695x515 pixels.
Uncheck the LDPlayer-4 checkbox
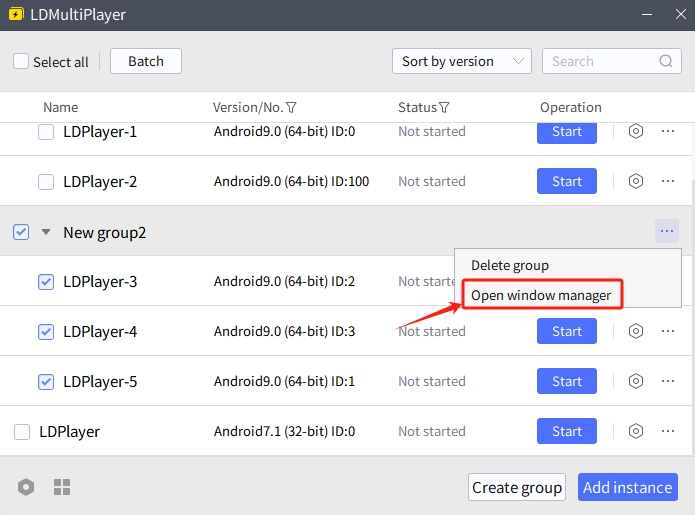[46, 332]
